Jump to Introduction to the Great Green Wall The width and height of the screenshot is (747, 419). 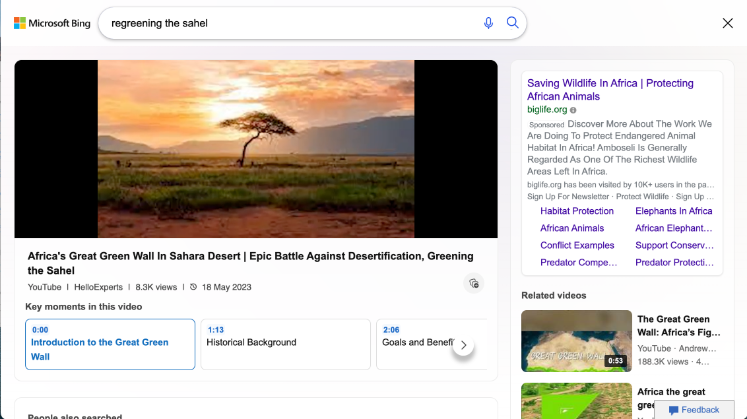click(x=110, y=343)
